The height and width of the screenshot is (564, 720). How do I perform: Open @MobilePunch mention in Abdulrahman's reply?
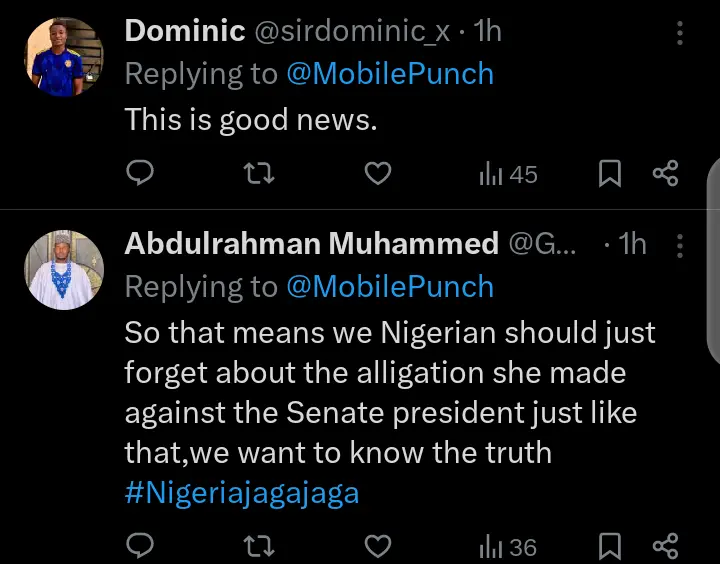pos(390,287)
